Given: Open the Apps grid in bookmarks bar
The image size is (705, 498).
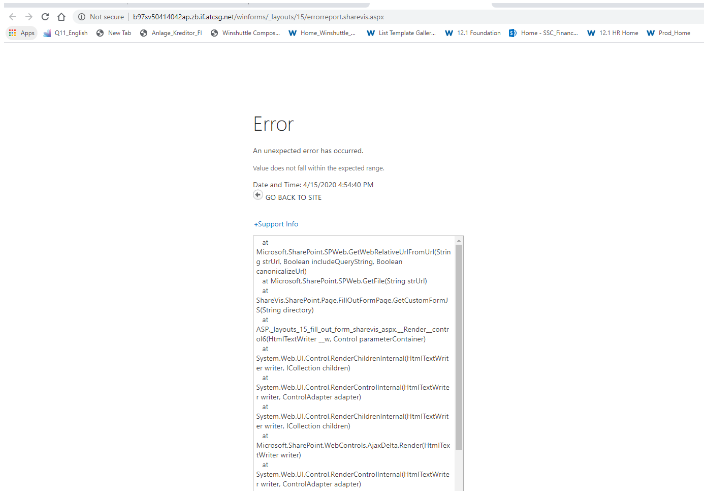Looking at the screenshot, I should point(22,33).
